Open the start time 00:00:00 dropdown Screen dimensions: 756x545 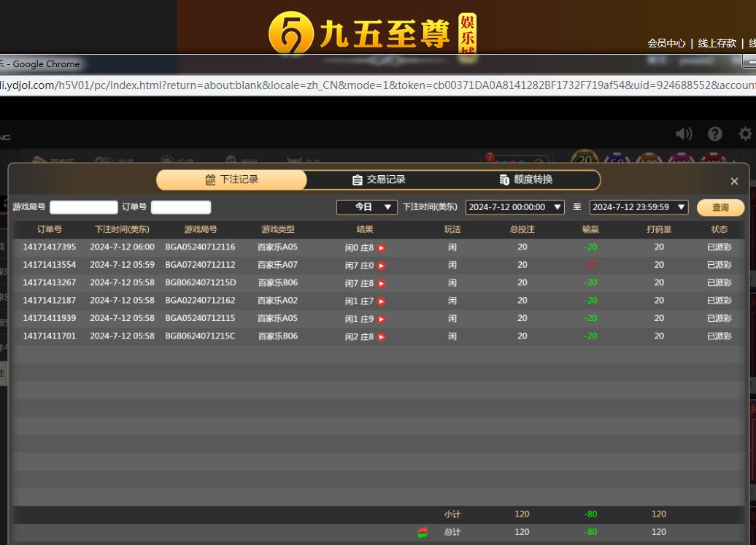(514, 207)
